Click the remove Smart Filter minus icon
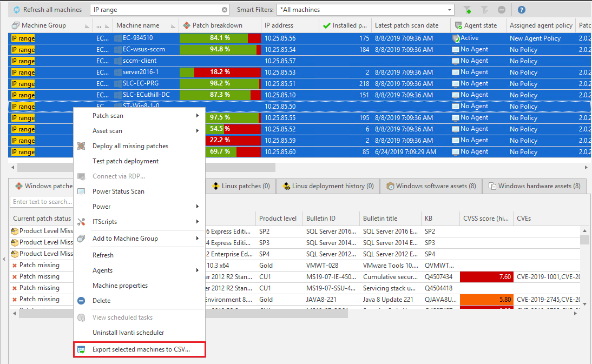Screen dimensions: 592x364 click(x=501, y=9)
